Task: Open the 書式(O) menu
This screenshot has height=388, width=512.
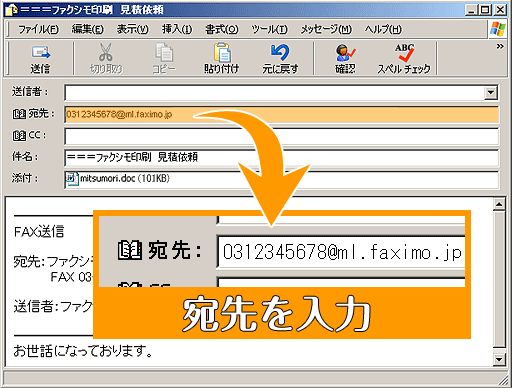Action: tap(222, 29)
